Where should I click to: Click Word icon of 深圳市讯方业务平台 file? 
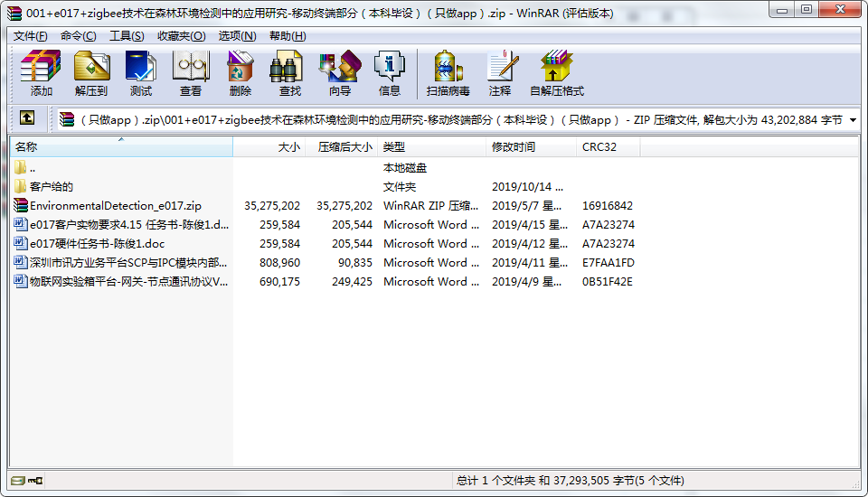(x=21, y=262)
